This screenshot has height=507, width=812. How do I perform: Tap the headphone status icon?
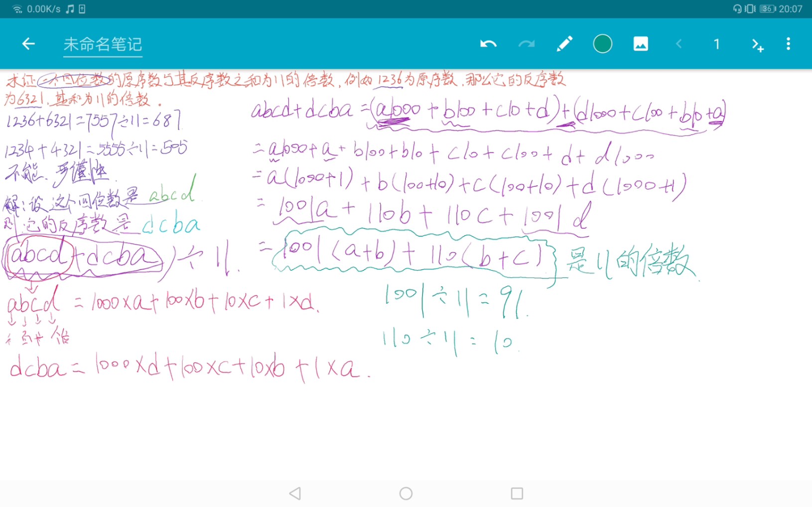(x=737, y=9)
